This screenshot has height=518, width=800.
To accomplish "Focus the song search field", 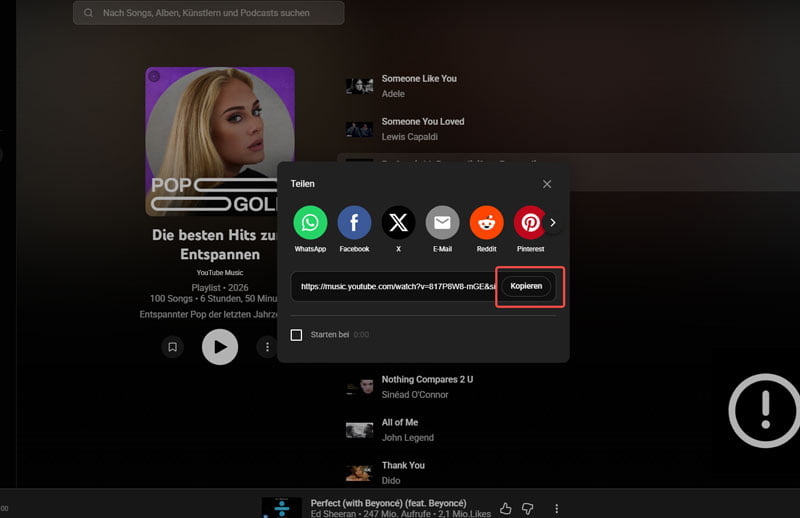I will pyautogui.click(x=209, y=13).
